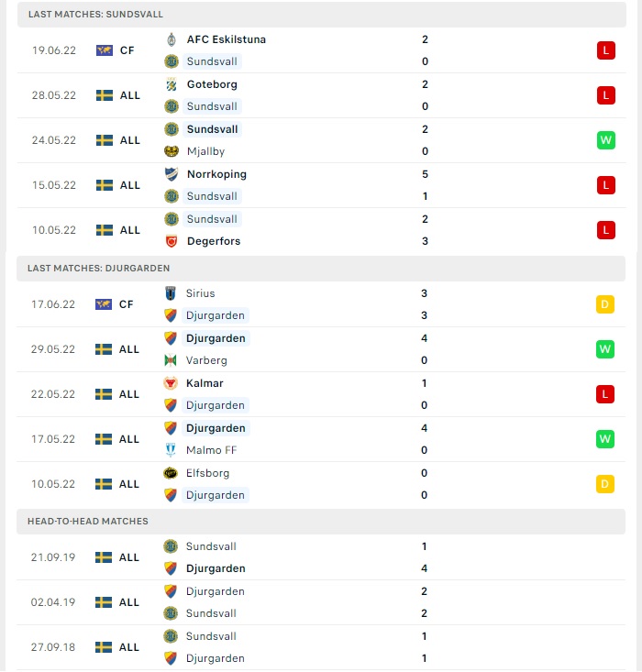Open the Degerfors team name link

pos(214,241)
